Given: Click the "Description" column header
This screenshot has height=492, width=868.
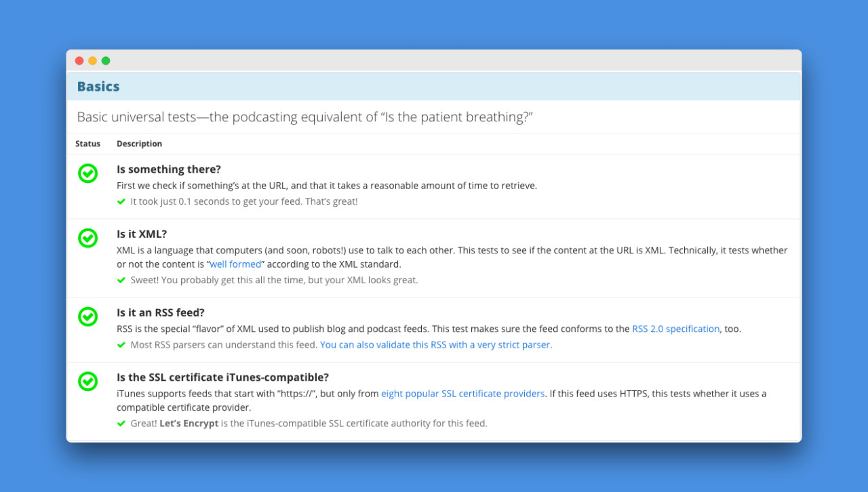Looking at the screenshot, I should point(139,144).
